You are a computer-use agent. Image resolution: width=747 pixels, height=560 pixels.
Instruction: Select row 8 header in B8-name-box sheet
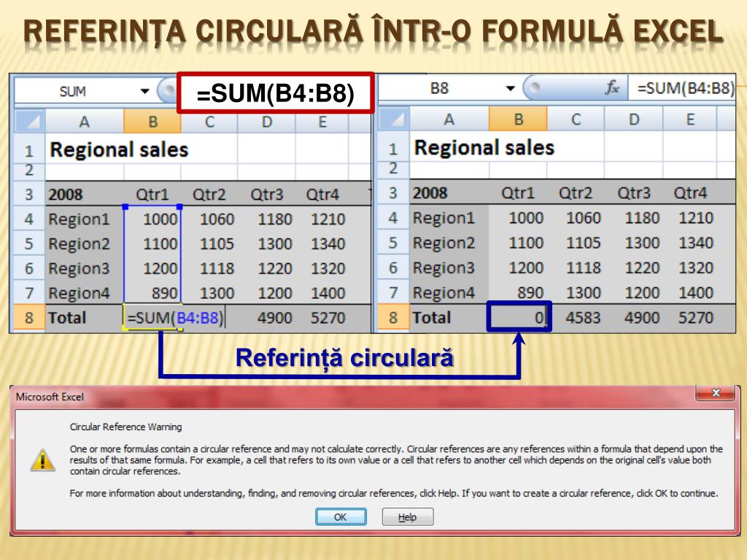[393, 316]
